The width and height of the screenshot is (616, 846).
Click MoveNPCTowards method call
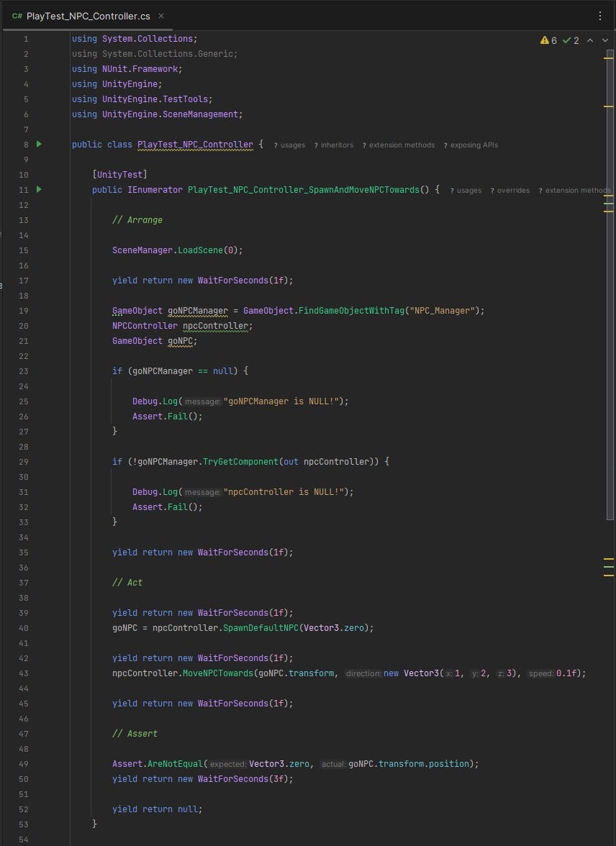coord(217,673)
